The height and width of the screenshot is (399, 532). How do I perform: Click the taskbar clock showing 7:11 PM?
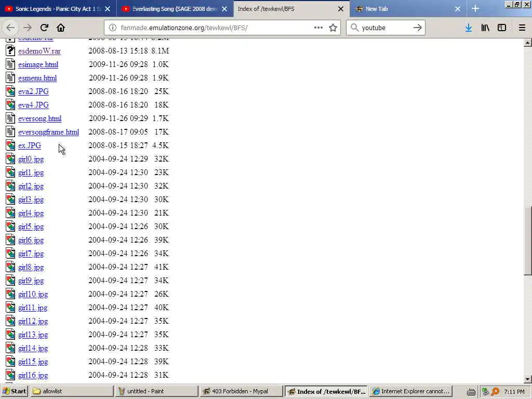coord(514,392)
